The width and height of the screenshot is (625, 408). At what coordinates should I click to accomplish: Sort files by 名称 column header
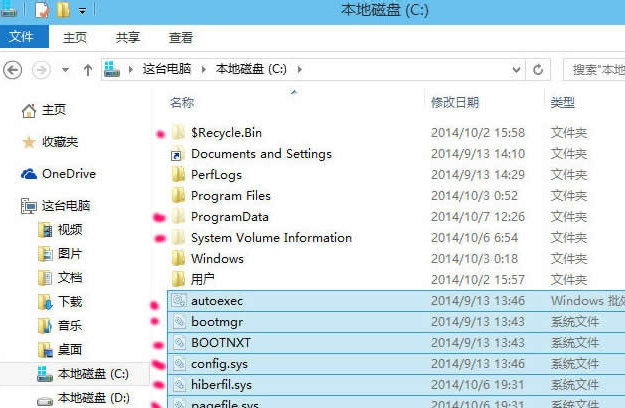coord(182,102)
